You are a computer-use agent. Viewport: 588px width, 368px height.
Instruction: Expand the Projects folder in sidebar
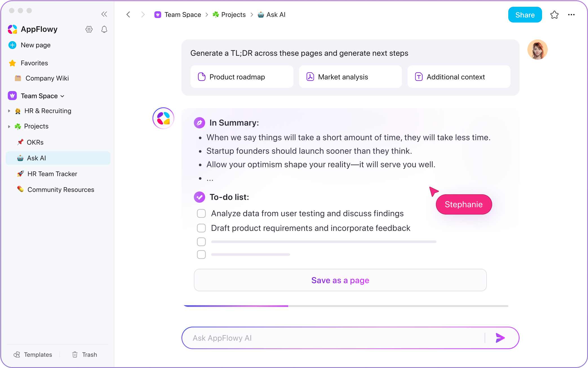point(9,126)
